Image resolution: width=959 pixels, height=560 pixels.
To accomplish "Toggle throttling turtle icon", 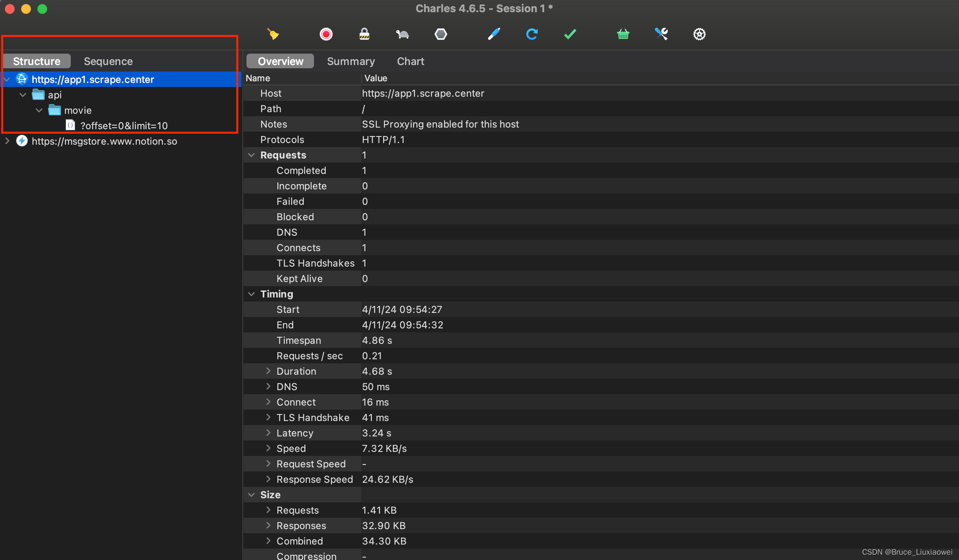I will [x=402, y=34].
